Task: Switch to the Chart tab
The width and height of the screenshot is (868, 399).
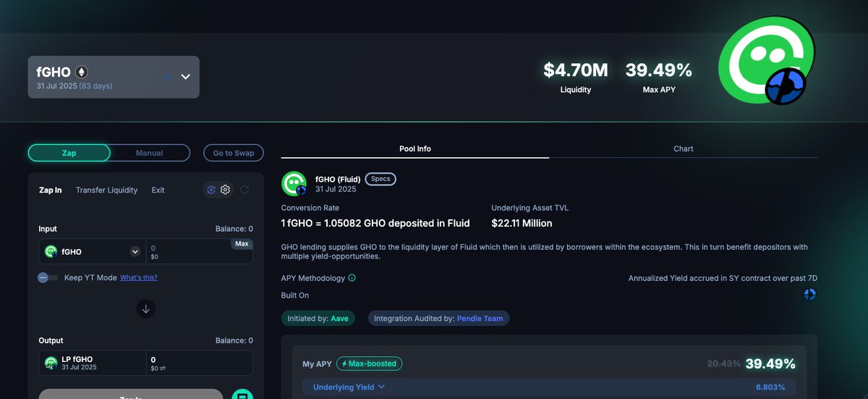Action: click(x=683, y=148)
